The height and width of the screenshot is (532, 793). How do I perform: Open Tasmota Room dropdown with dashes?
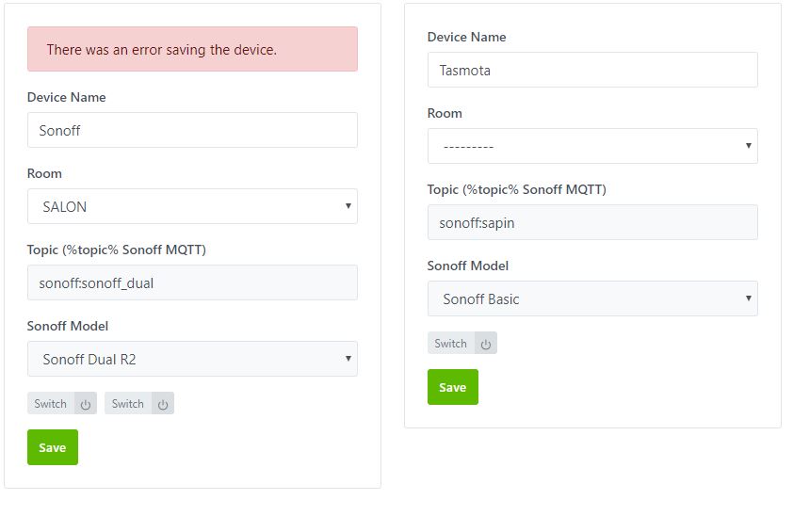[592, 146]
